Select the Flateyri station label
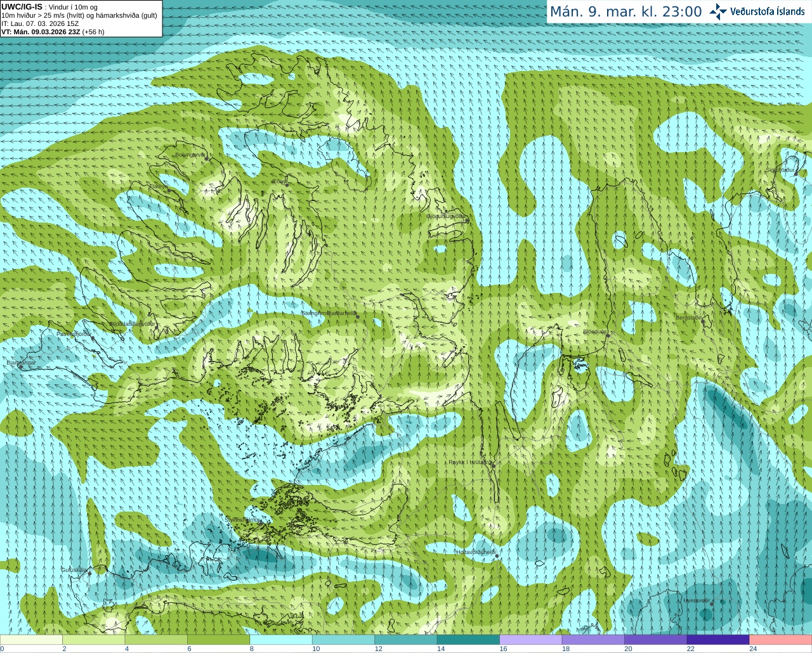This screenshot has width=812, height=653. click(x=159, y=186)
